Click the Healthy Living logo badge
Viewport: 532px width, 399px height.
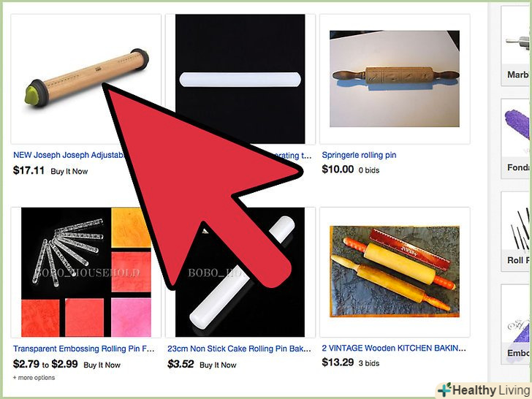(484, 390)
